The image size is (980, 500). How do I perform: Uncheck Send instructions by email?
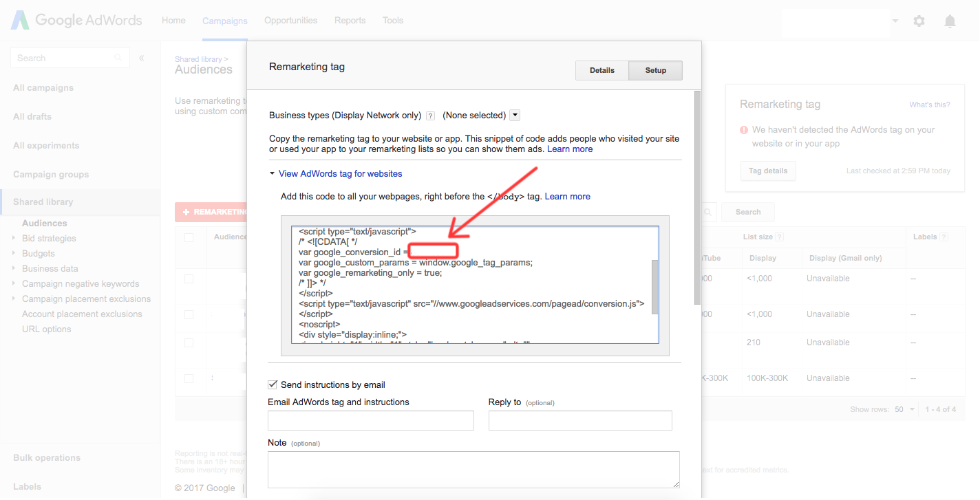point(273,384)
